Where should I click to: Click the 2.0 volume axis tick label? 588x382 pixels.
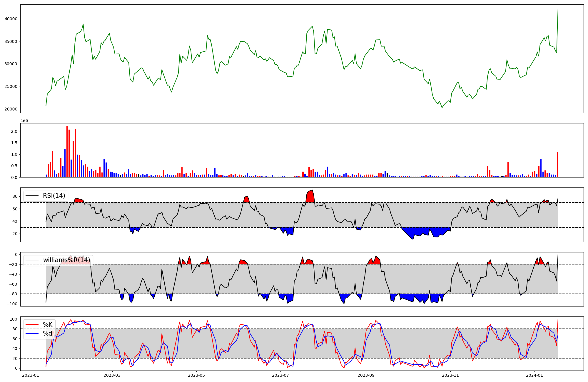pyautogui.click(x=14, y=131)
